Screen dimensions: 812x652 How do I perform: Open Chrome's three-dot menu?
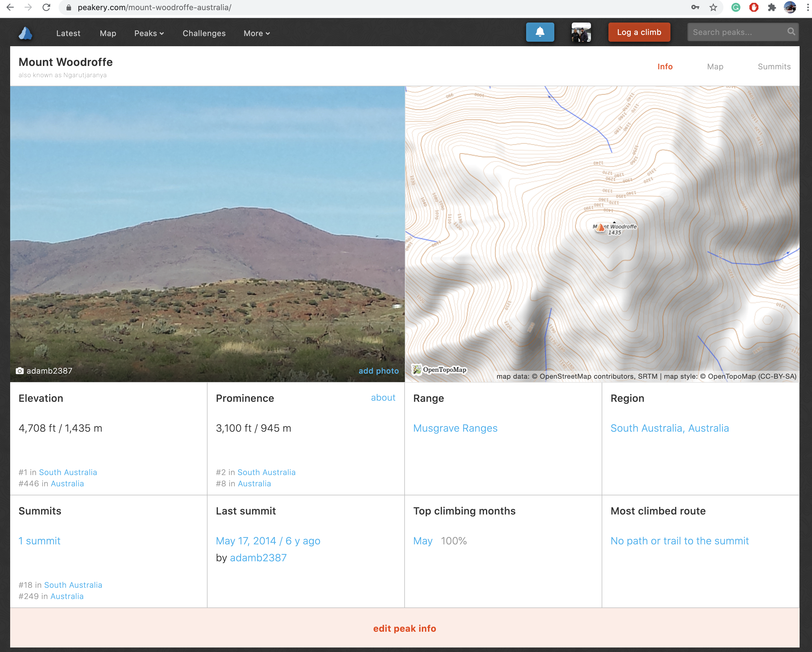pyautogui.click(x=807, y=8)
